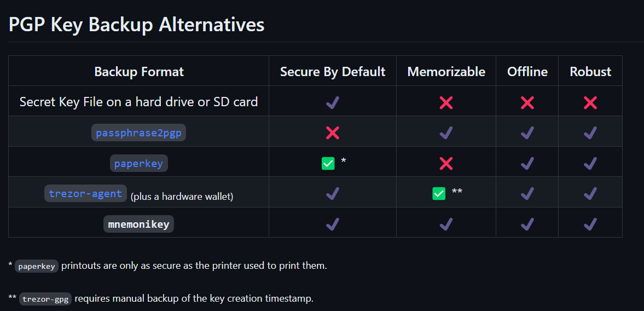Click red X under Secure By Default
Viewport: 644px width, 311px height.
pyautogui.click(x=332, y=133)
